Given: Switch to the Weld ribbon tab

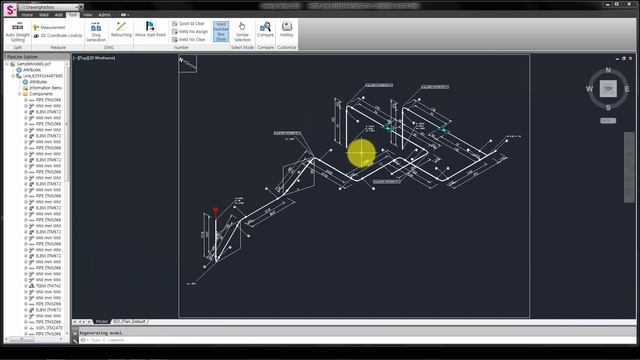Looking at the screenshot, I should pyautogui.click(x=44, y=15).
